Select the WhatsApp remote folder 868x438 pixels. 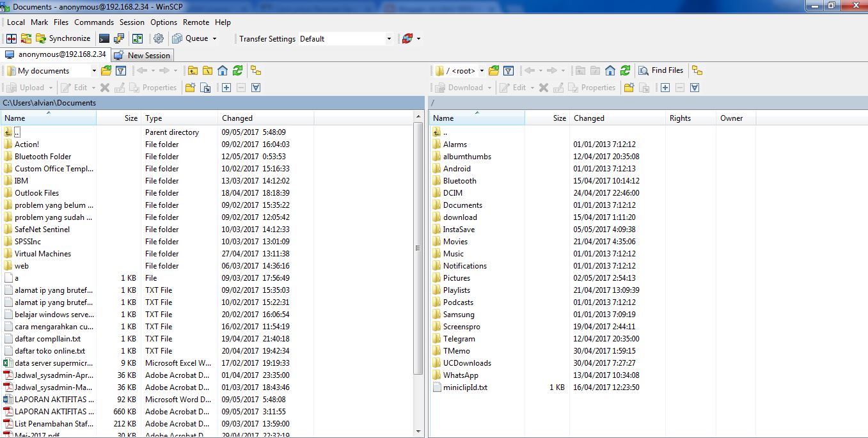click(x=461, y=375)
